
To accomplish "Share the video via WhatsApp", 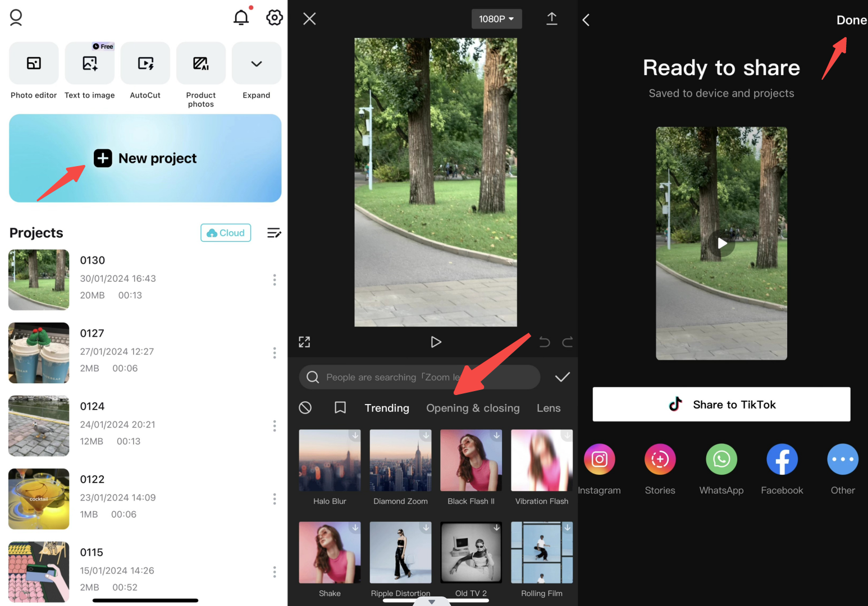I will (x=721, y=459).
